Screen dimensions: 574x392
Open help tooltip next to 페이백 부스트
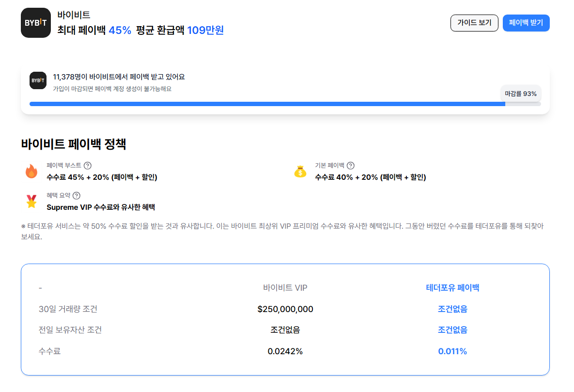(88, 166)
